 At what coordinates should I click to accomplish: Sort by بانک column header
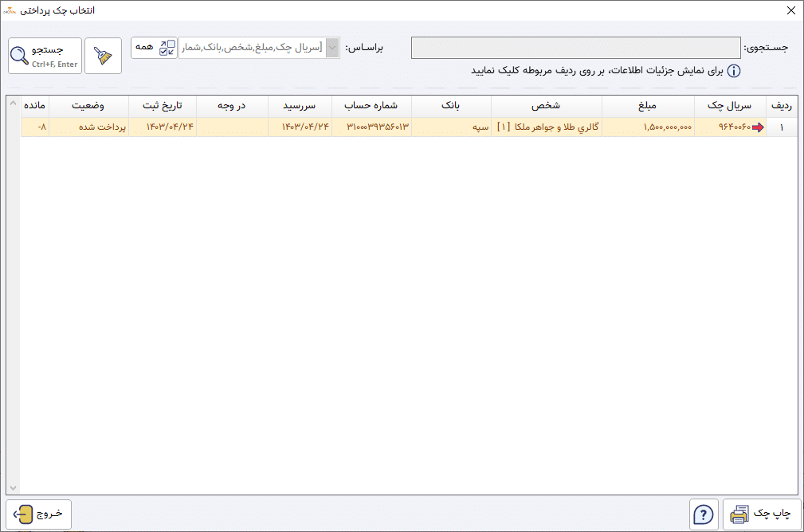(451, 106)
